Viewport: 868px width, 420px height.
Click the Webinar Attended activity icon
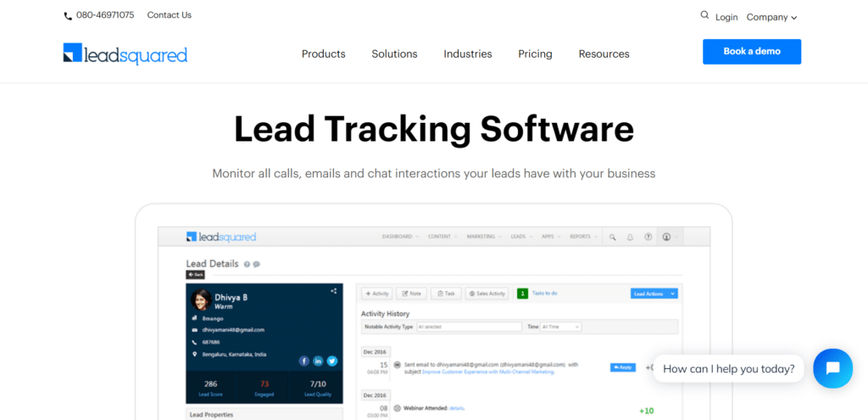(397, 408)
